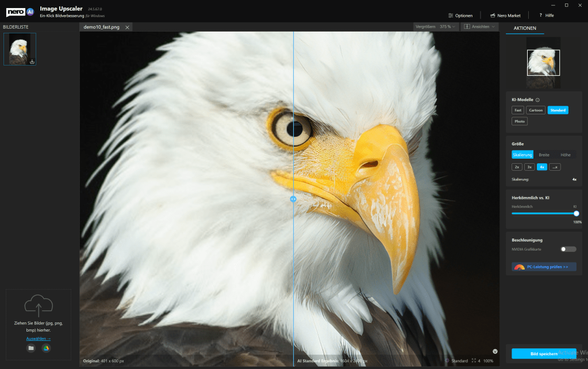Click the fit-to-screen icon in status bar
This screenshot has width=588, height=369.
point(474,361)
